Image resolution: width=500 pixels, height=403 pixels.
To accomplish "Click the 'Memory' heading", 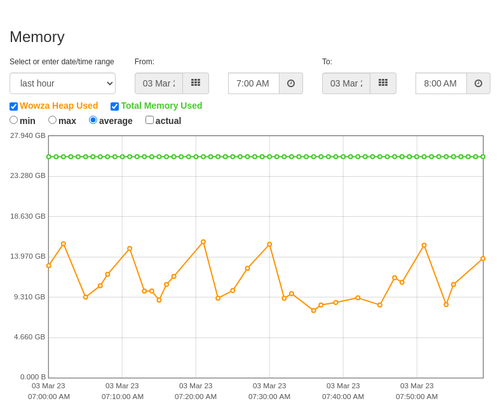I will point(37,37).
